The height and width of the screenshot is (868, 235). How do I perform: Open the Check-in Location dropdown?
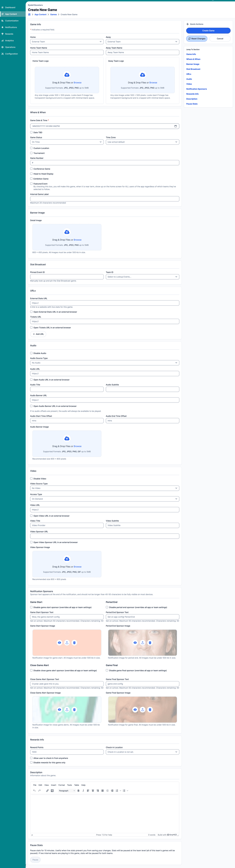[x=142, y=752]
